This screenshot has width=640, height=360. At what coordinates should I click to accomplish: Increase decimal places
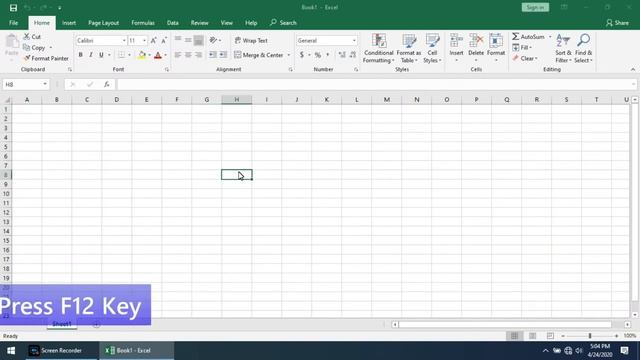(342, 55)
